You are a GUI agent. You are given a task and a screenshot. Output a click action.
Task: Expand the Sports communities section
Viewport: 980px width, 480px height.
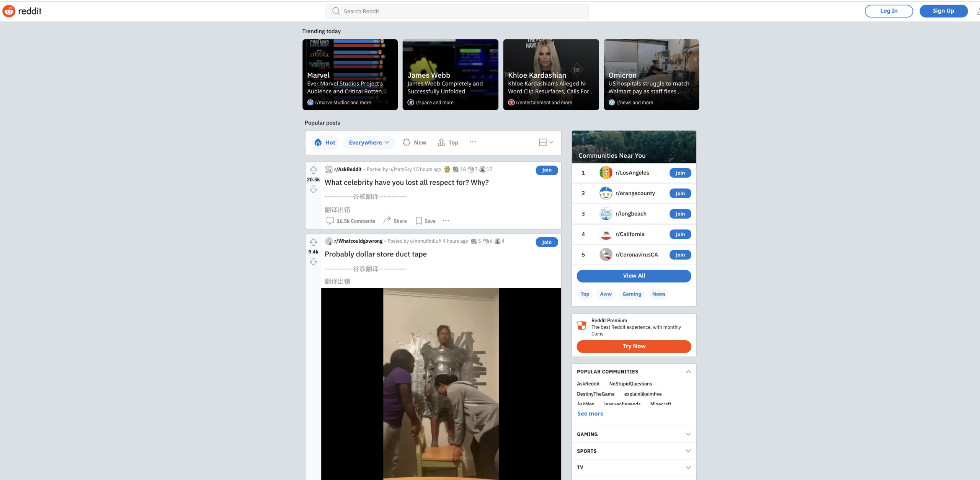click(x=688, y=451)
